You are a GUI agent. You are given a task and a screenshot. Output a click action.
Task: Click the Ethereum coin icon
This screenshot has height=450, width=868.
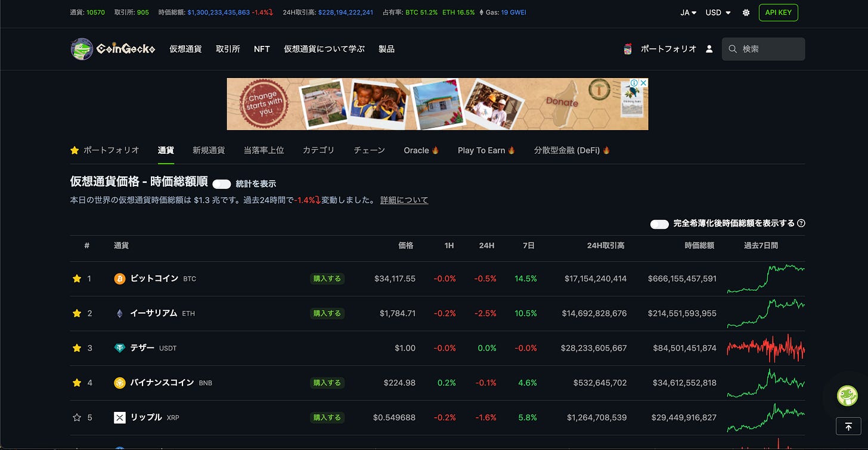click(x=120, y=313)
